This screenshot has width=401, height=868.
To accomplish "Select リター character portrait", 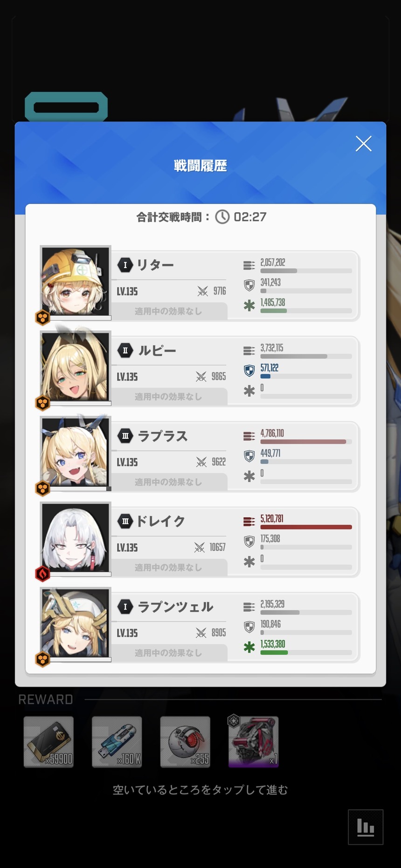I will pos(76,281).
